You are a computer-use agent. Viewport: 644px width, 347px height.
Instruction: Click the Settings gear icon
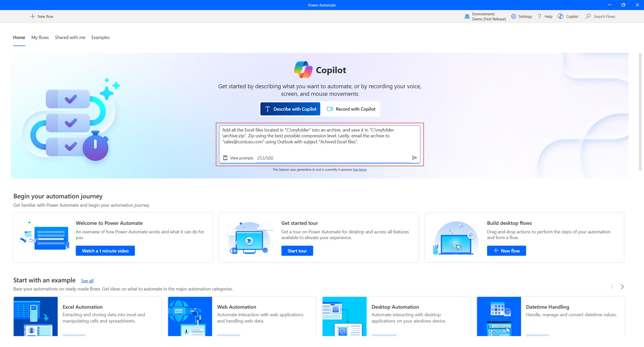pos(513,16)
